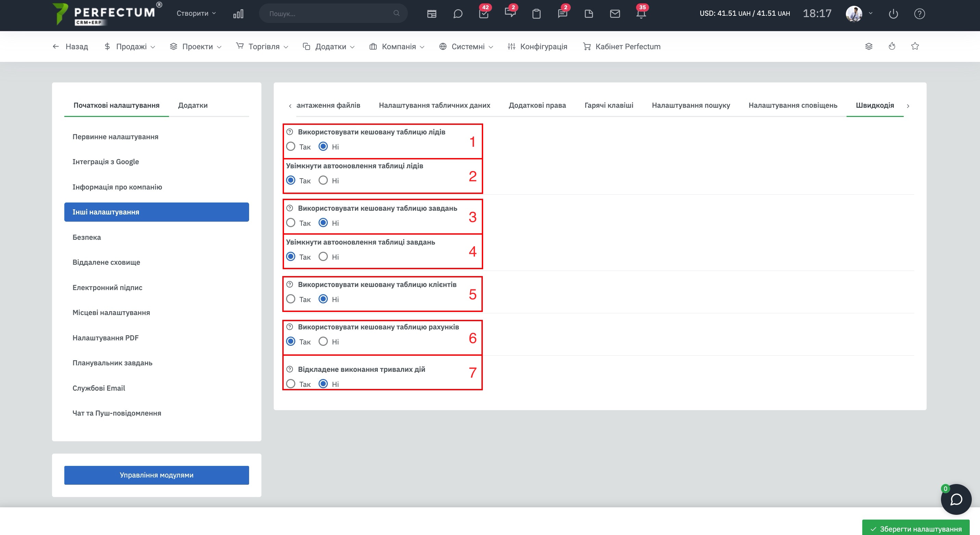Open notifications bell with badge 35
980x535 pixels.
click(641, 14)
